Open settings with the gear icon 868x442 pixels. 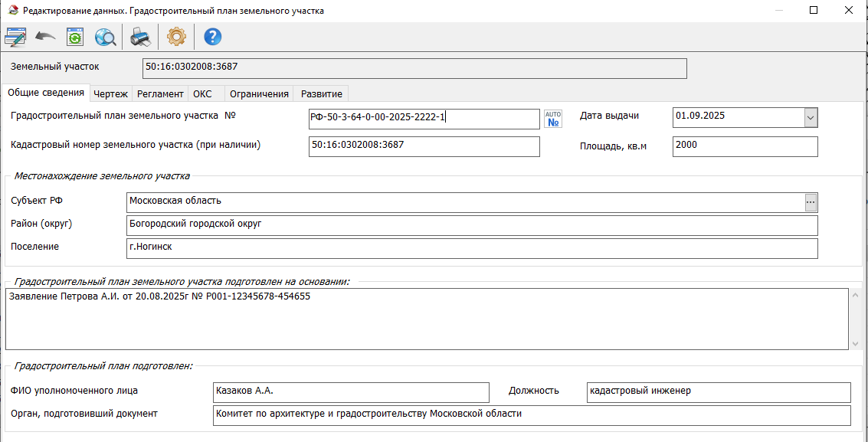(x=176, y=37)
